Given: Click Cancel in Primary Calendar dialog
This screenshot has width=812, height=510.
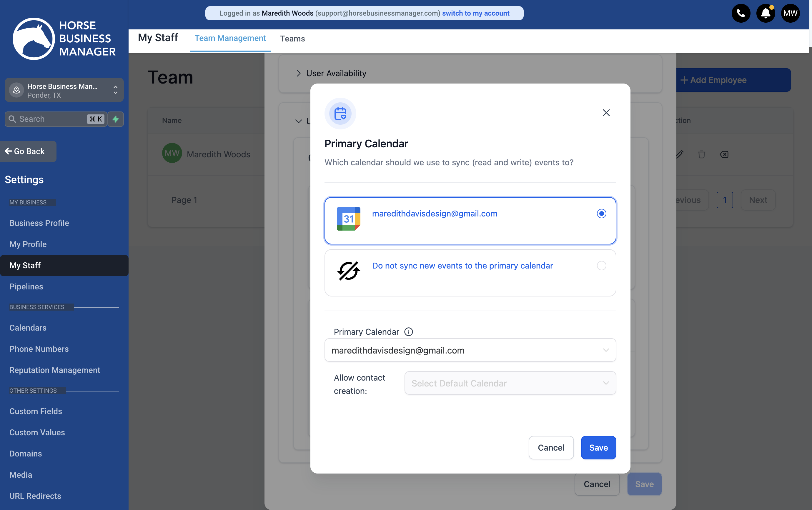Looking at the screenshot, I should pos(551,448).
